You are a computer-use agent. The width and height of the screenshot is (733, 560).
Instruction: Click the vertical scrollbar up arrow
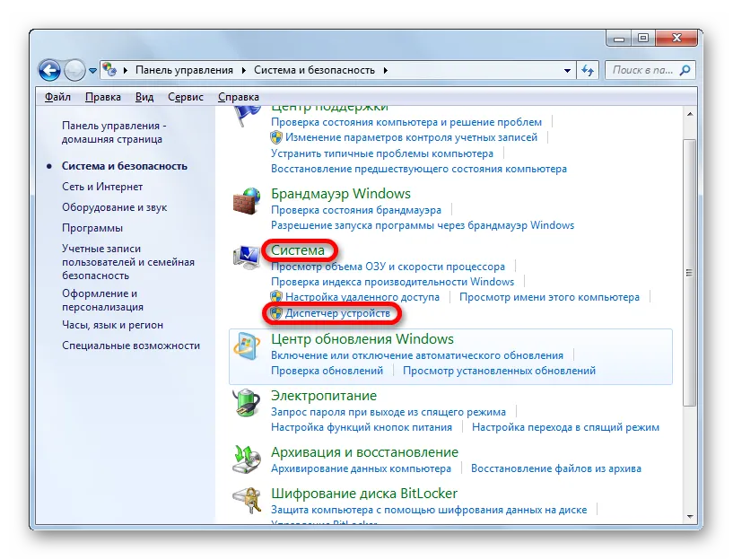[x=690, y=114]
